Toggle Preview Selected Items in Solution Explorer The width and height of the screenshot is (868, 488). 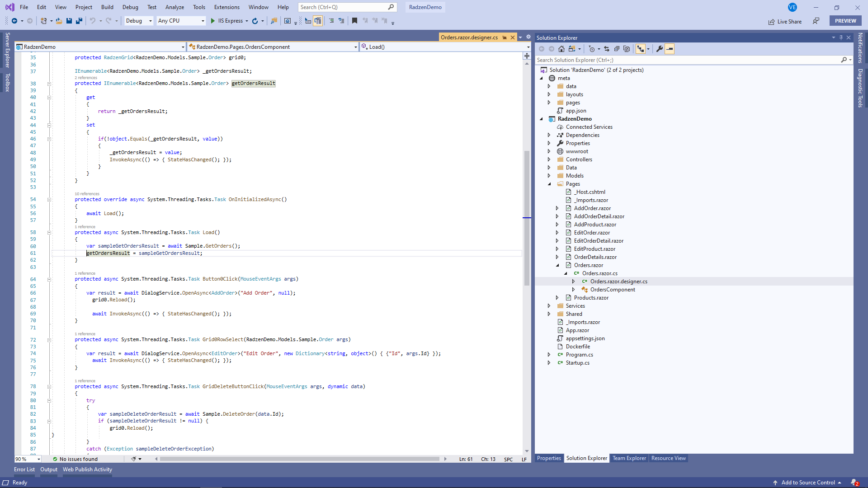(x=670, y=49)
